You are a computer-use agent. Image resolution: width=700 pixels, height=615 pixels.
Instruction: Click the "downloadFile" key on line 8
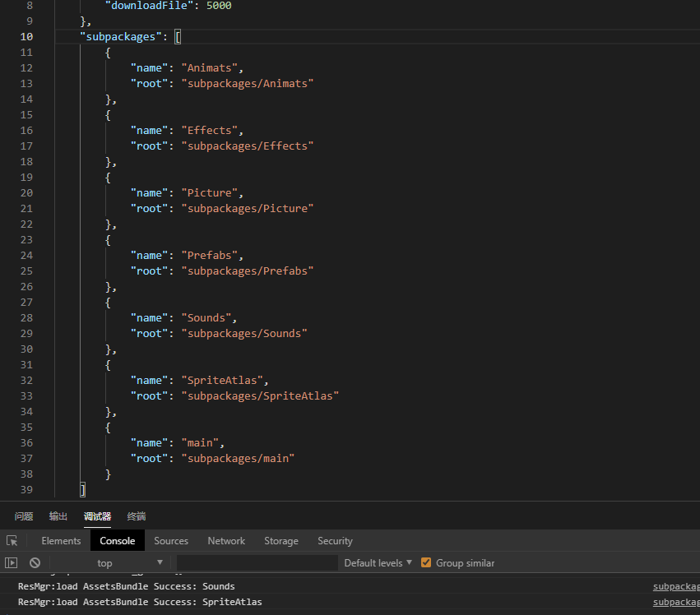pos(149,6)
